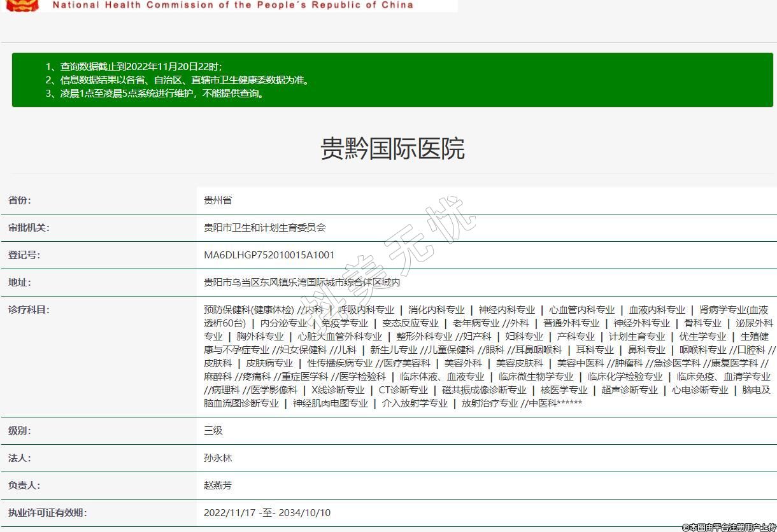Click 预防保健科 in the department list
Viewport: 777px width, 532px height.
[x=227, y=310]
